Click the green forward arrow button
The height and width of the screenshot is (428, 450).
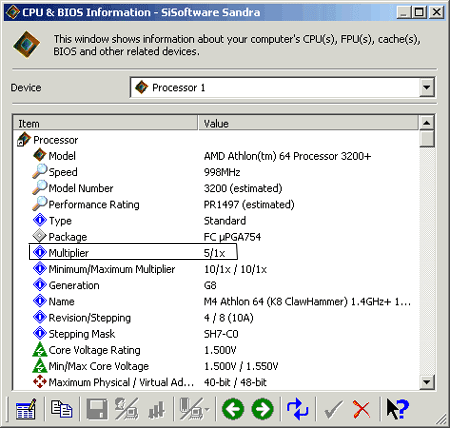(263, 409)
